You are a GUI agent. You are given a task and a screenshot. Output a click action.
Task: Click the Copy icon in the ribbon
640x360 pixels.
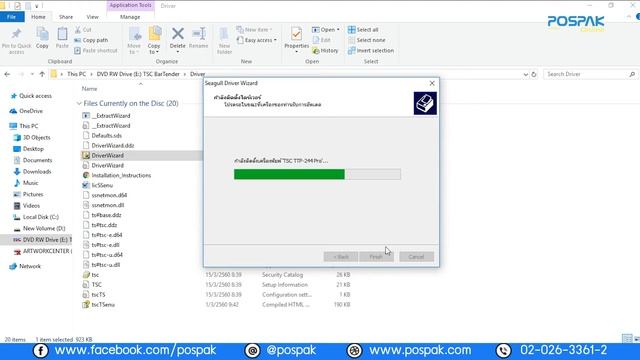42,33
